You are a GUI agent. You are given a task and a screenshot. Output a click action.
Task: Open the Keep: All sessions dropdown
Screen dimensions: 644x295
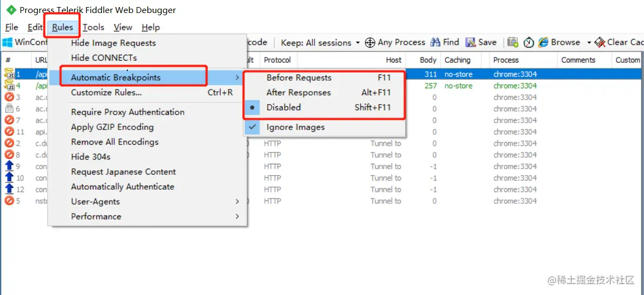[320, 42]
